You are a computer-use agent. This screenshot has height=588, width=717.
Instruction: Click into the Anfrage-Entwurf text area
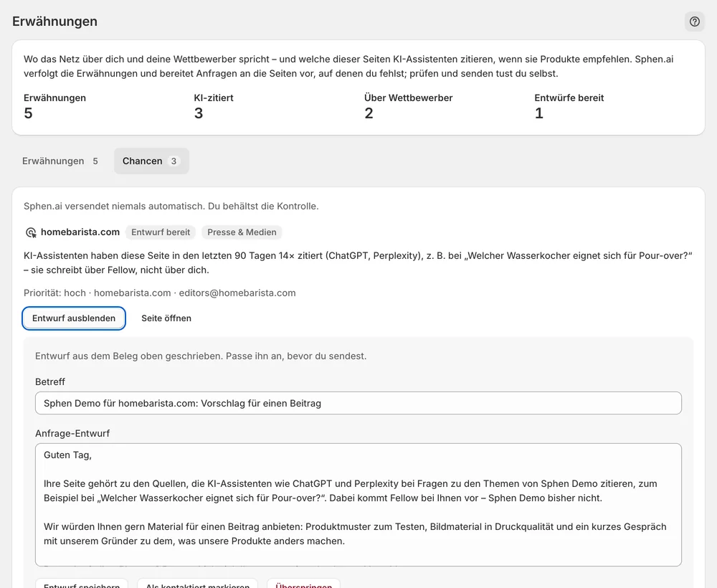click(x=358, y=505)
